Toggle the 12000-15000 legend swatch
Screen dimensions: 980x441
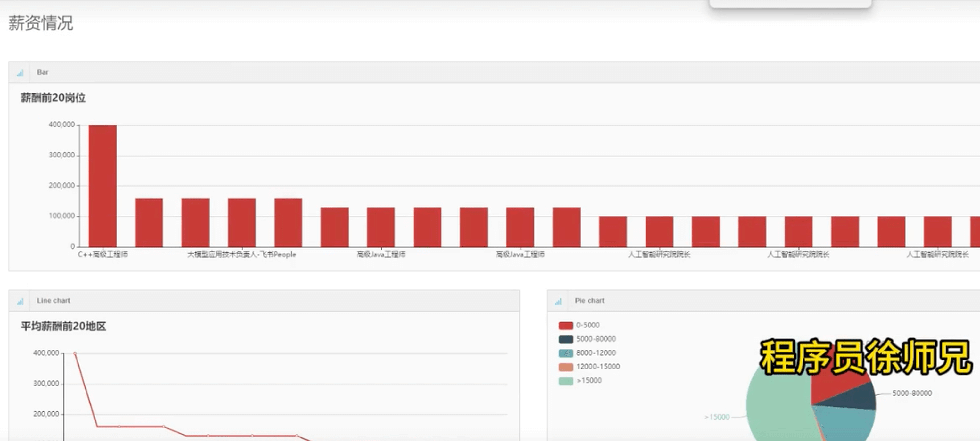coord(566,367)
